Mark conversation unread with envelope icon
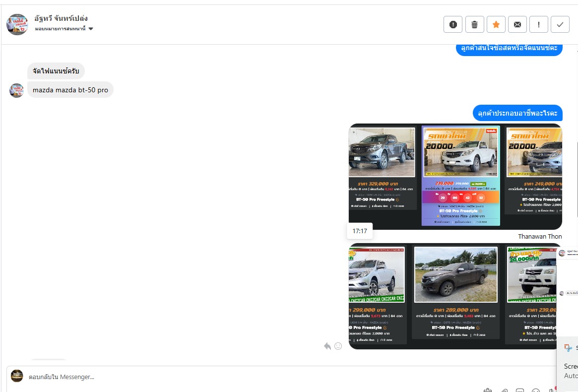 pos(517,25)
